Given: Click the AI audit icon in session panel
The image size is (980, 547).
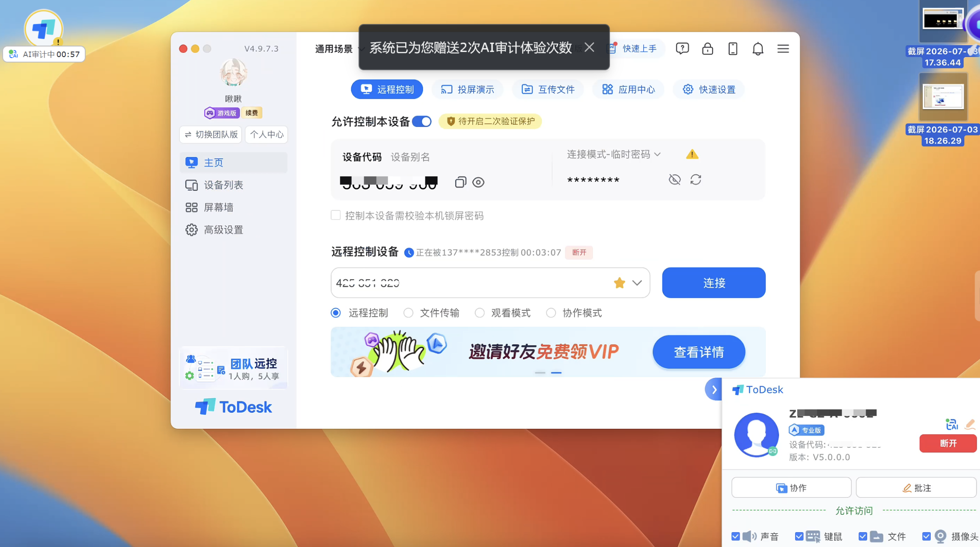Looking at the screenshot, I should click(x=951, y=424).
